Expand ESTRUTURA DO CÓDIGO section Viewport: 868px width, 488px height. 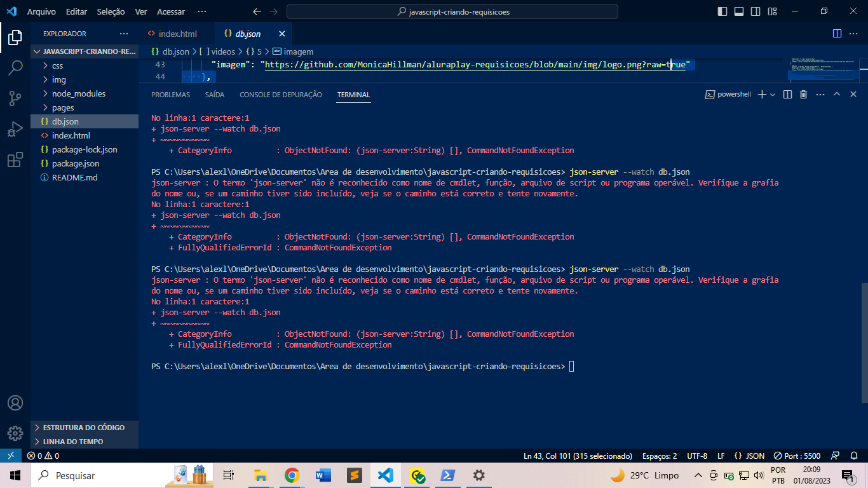point(85,428)
